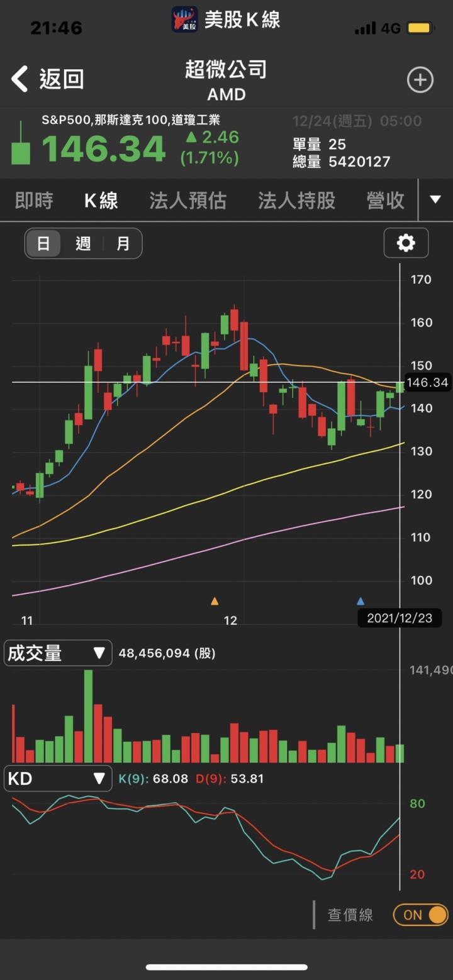453x980 pixels.
Task: Tap the 2021/12/23 date label
Action: [x=400, y=618]
